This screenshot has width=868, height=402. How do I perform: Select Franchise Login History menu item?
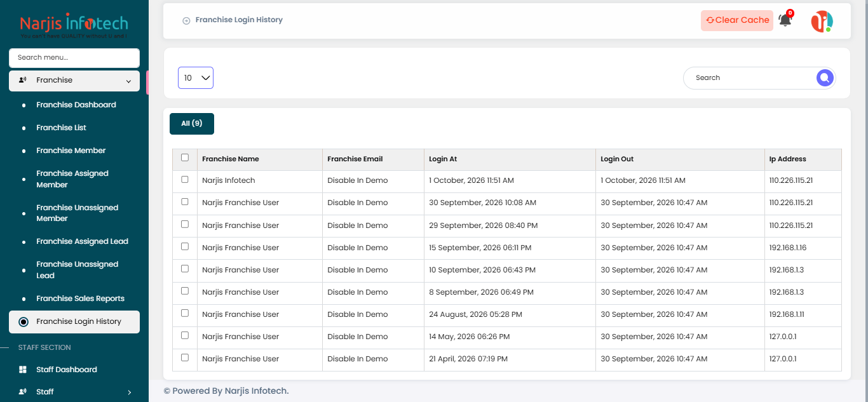(x=74, y=321)
